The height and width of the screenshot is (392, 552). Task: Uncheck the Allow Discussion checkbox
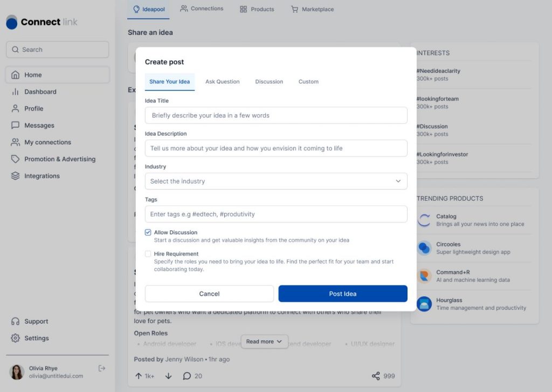coord(148,233)
